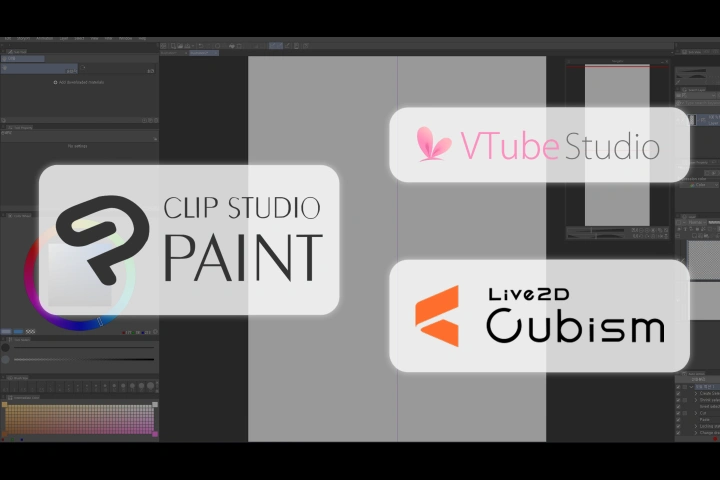Close the Navigator panel

667,61
